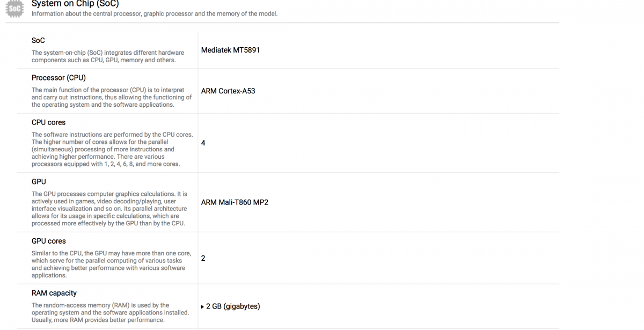The width and height of the screenshot is (644, 330).
Task: Select the GPU cores row label
Action: coord(48,241)
